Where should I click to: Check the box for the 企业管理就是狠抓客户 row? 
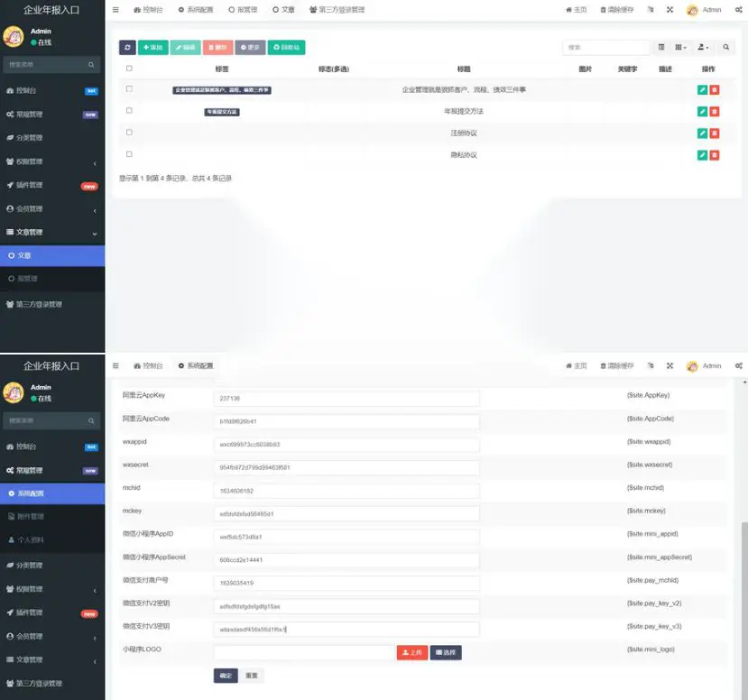129,88
